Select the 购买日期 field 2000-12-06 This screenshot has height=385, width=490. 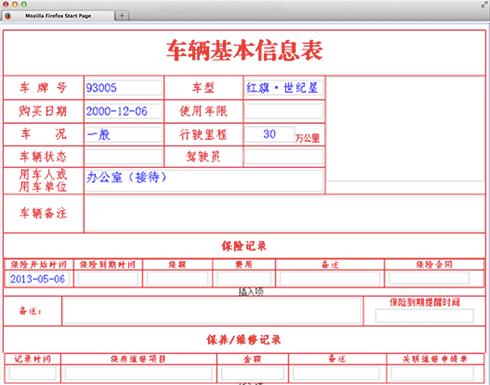[x=124, y=111]
